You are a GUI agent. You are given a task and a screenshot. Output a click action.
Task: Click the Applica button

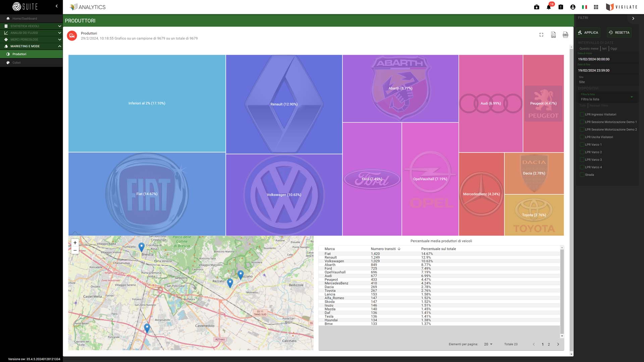click(588, 33)
